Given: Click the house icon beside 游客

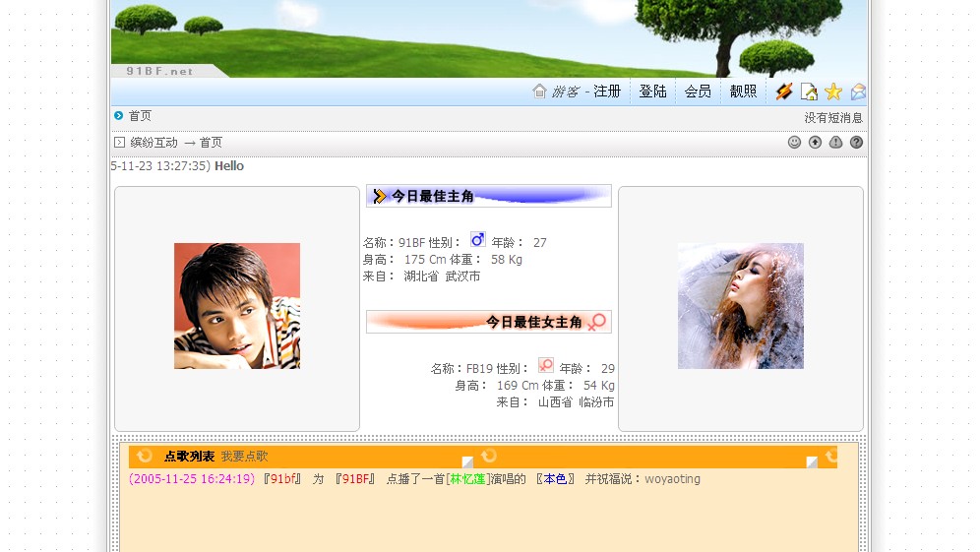Looking at the screenshot, I should [x=539, y=92].
